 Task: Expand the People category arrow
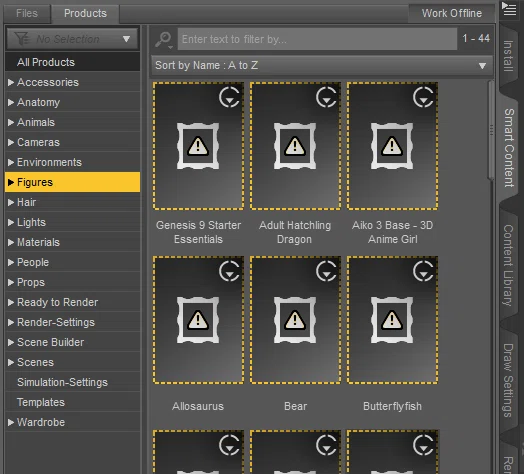[11, 262]
